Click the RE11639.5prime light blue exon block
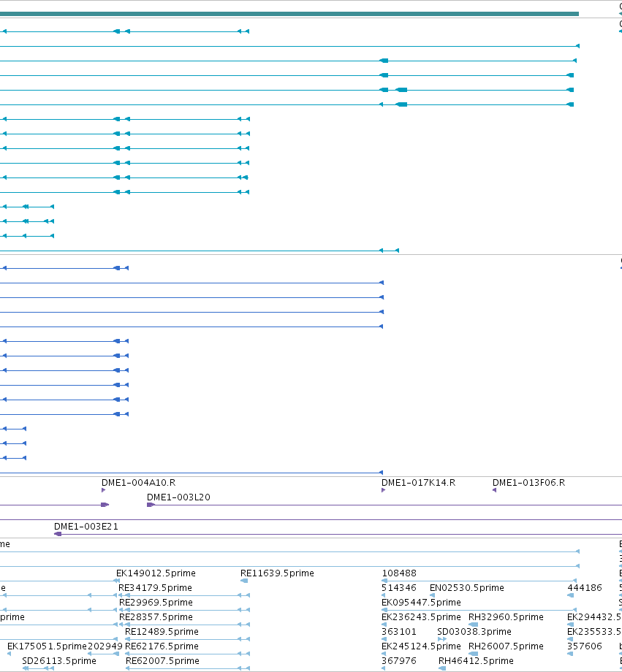Viewport: 622px width, 672px height. [x=244, y=581]
